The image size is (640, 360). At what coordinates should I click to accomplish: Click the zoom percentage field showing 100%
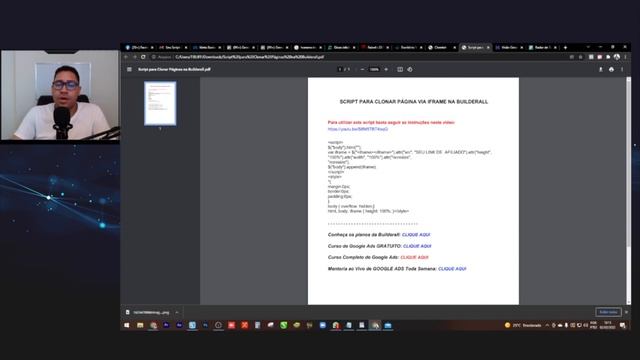(x=374, y=69)
